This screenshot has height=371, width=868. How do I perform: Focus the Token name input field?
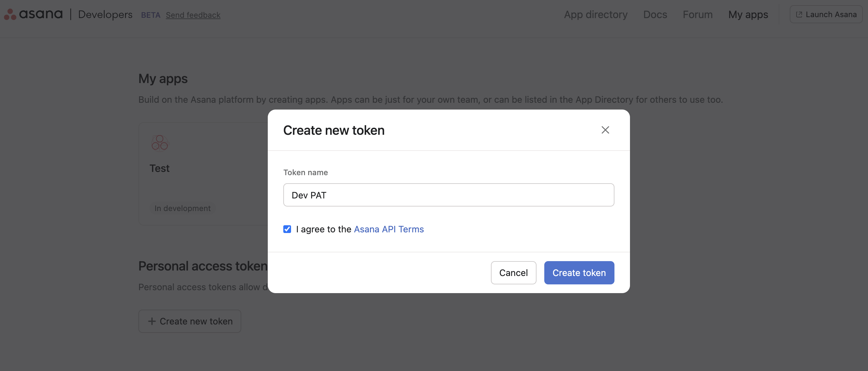(x=449, y=195)
